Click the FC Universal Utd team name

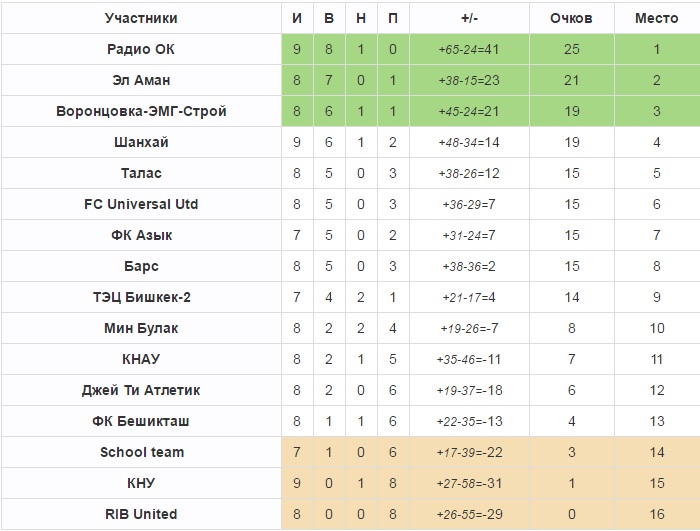(141, 204)
